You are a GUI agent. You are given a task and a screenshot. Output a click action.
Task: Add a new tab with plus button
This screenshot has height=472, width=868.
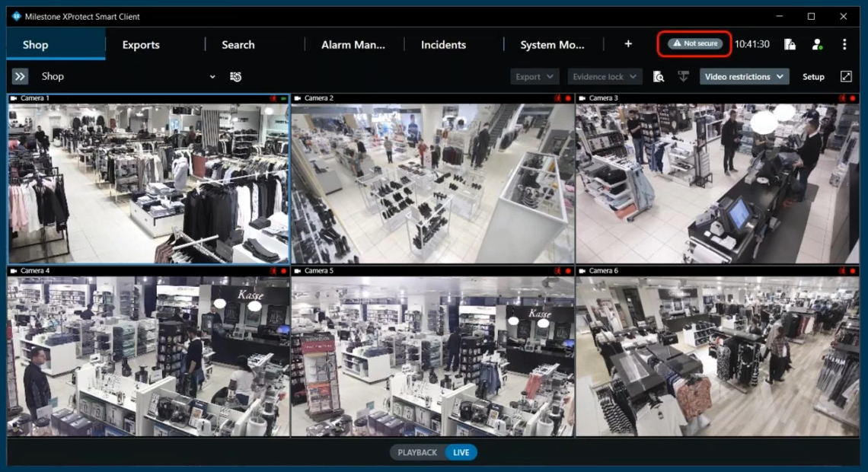[628, 44]
